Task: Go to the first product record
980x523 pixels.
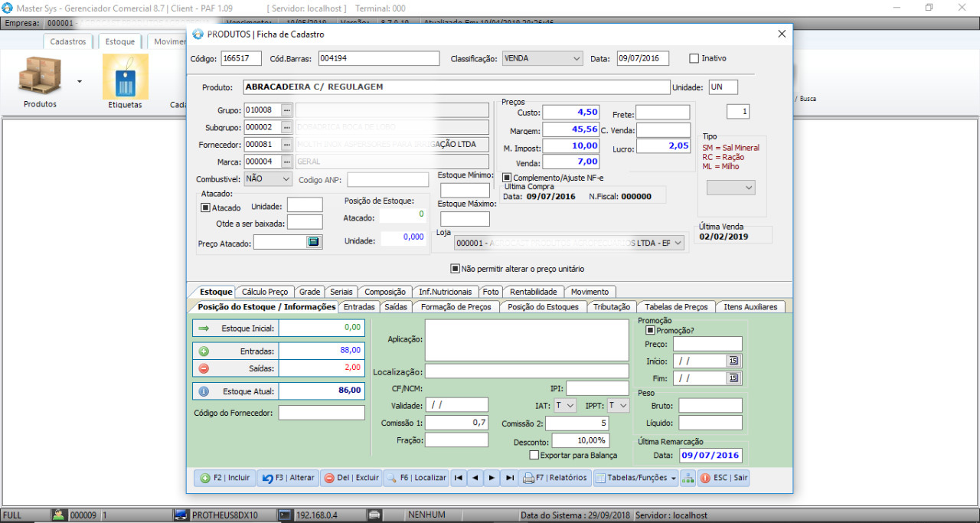Action: coord(459,478)
